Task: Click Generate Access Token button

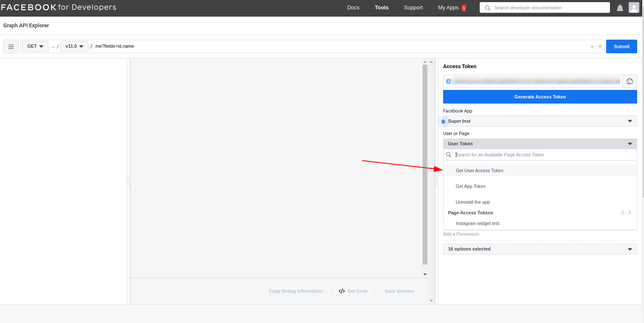Action: (x=540, y=97)
